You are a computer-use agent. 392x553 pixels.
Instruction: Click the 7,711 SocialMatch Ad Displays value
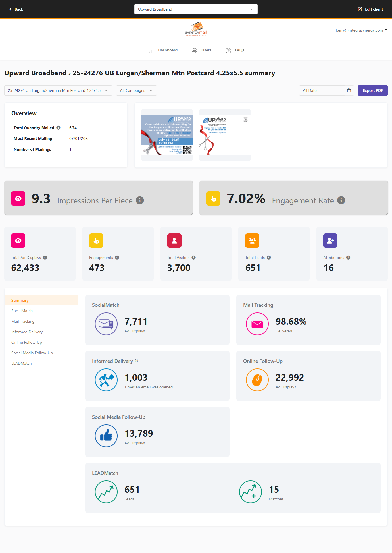(136, 322)
